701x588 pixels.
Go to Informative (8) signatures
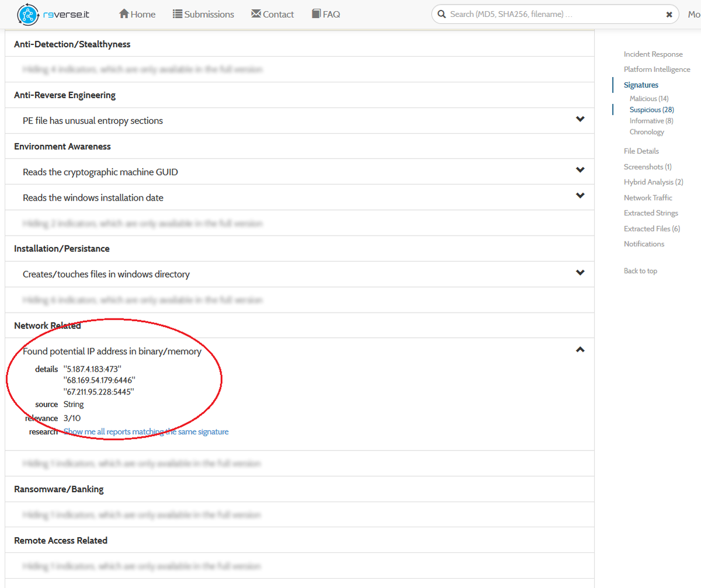(x=651, y=121)
